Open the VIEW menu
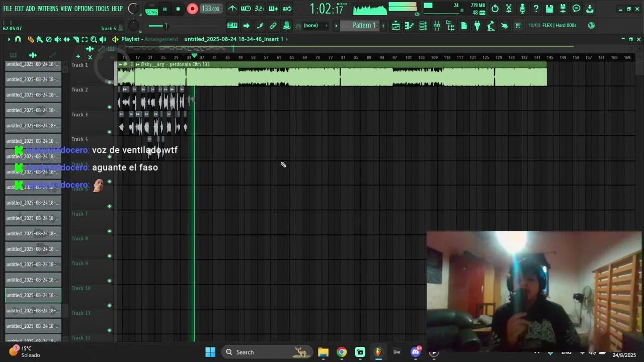 66,9
